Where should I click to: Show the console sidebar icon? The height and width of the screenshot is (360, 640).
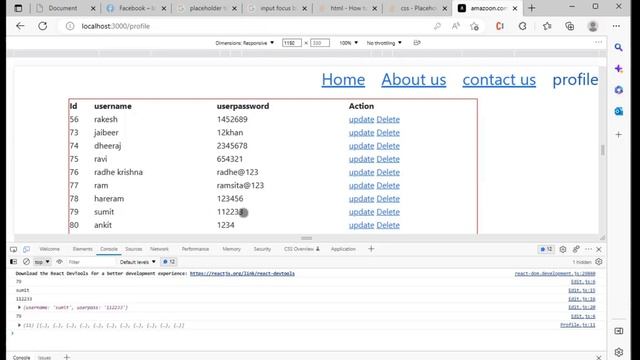pos(13,262)
